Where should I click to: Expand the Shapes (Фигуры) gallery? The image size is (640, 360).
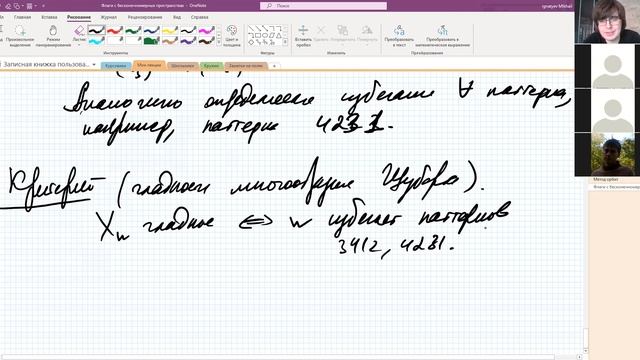tap(285, 42)
